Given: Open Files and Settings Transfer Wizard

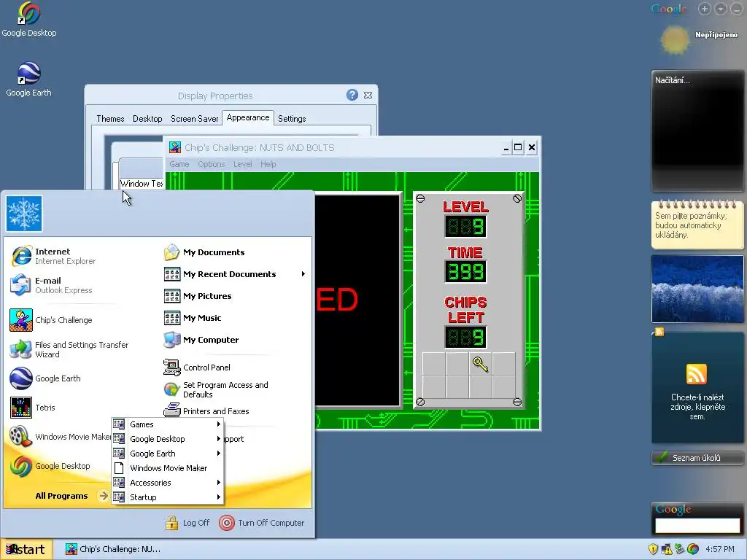Looking at the screenshot, I should coord(69,349).
